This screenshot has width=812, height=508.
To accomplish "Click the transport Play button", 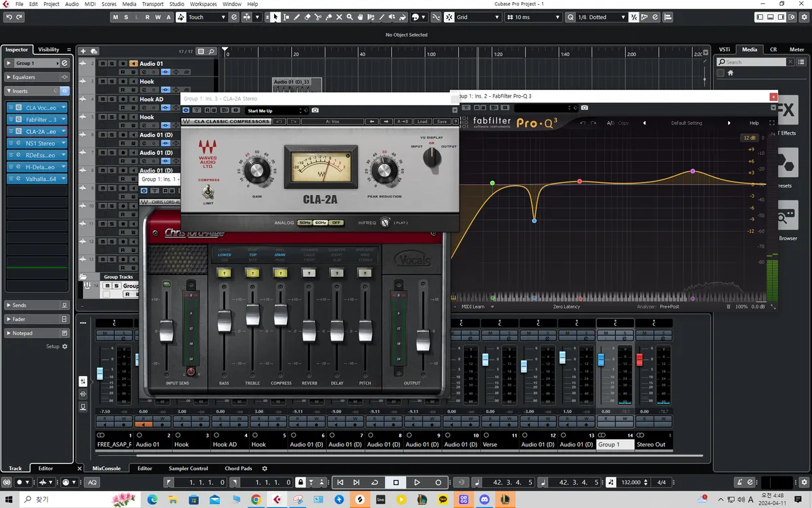I will (417, 482).
